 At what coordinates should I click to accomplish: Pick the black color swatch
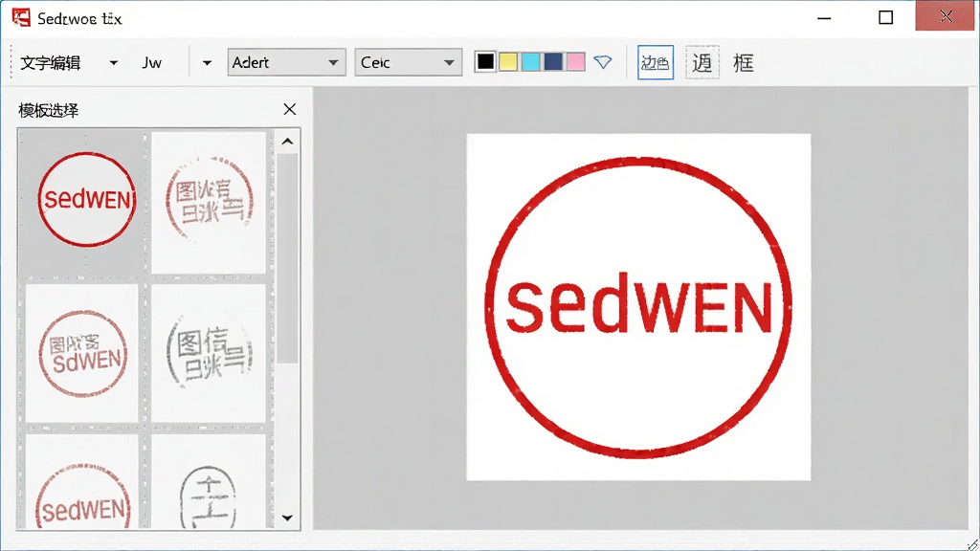click(485, 62)
